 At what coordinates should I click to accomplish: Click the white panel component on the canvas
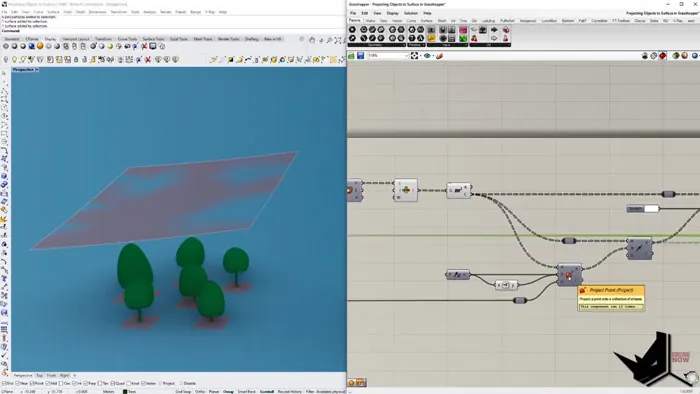pyautogui.click(x=643, y=208)
